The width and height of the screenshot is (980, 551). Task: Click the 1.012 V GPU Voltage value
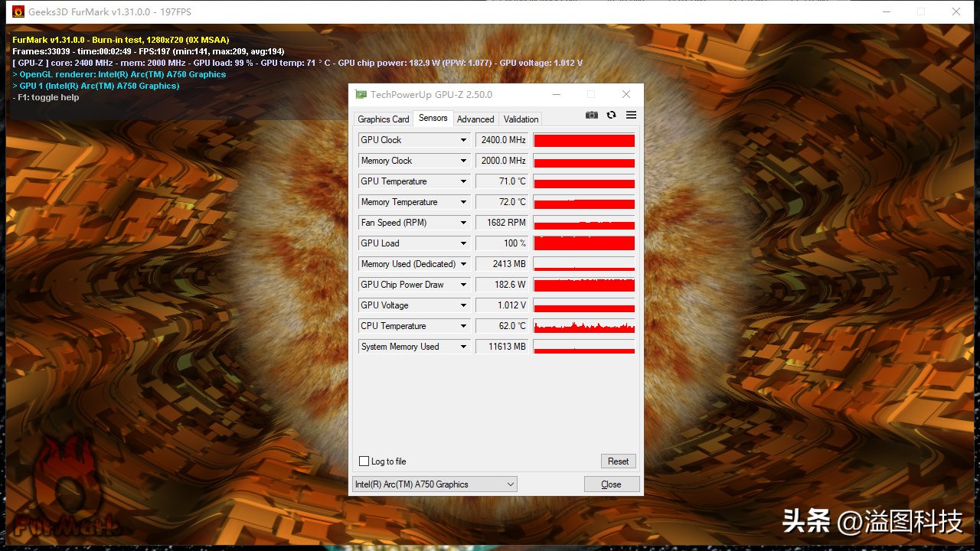(502, 305)
